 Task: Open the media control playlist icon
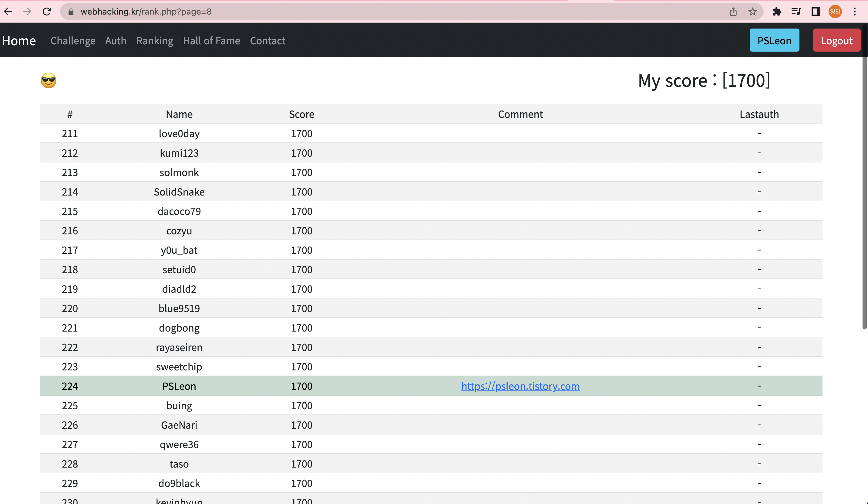[796, 12]
